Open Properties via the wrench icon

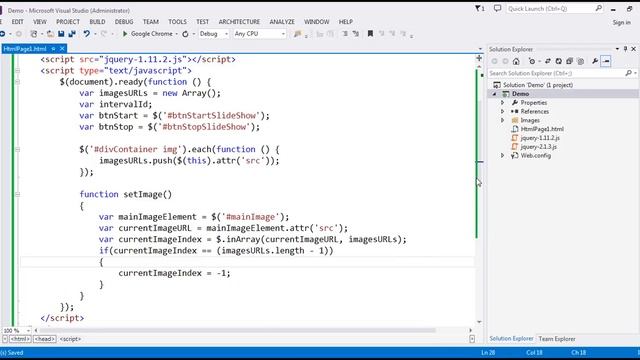tap(595, 61)
